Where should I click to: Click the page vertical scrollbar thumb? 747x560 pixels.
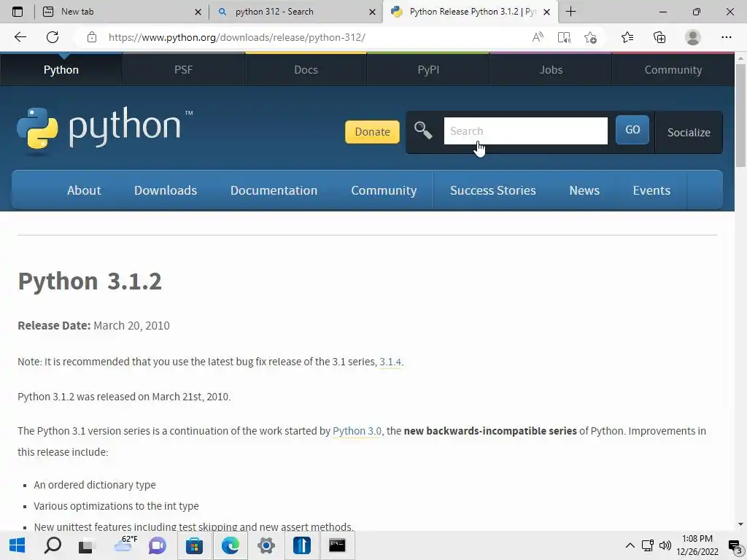tap(740, 114)
